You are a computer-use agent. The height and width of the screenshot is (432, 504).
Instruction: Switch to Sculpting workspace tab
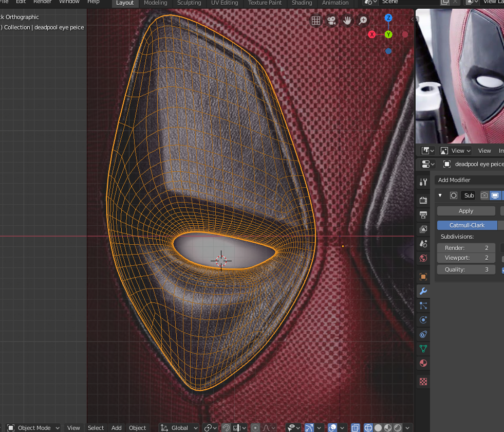coord(189,3)
